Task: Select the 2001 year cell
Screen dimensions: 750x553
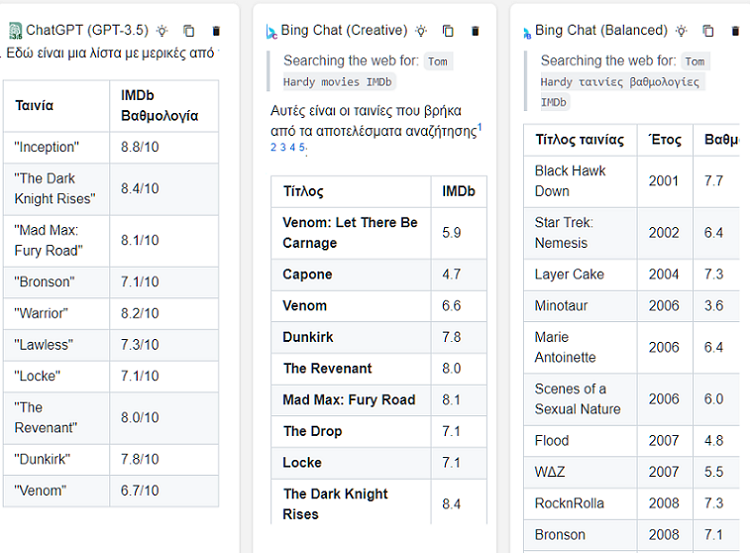Action: [665, 181]
